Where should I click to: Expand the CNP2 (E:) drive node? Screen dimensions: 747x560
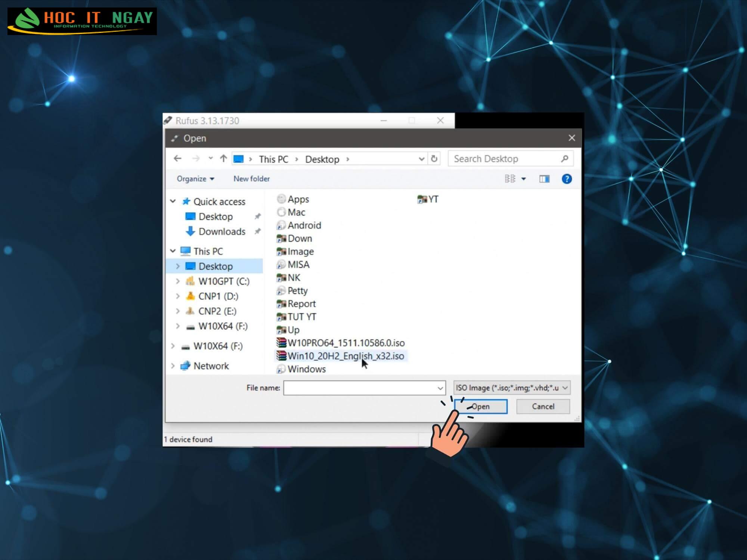[178, 311]
